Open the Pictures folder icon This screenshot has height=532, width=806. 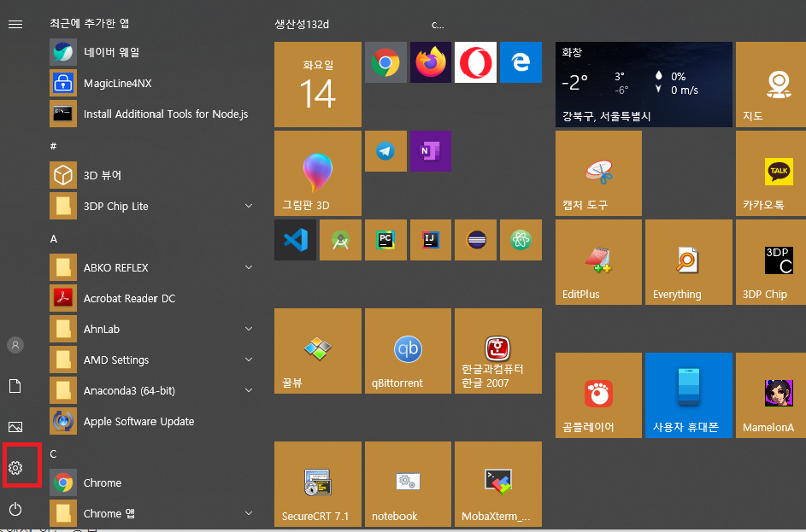(x=15, y=427)
